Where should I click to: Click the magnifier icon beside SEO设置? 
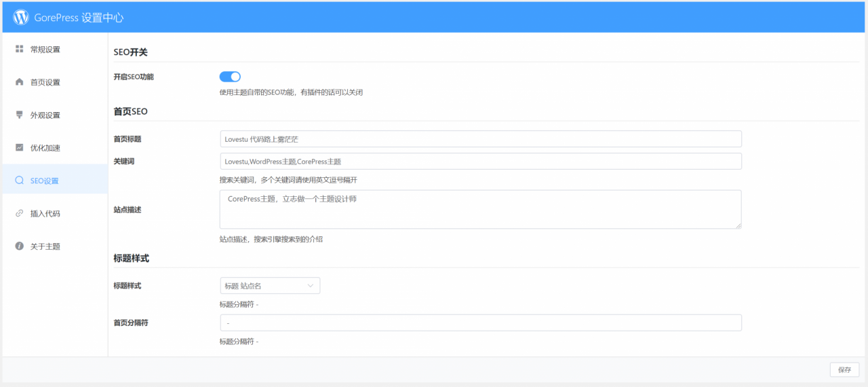(20, 181)
